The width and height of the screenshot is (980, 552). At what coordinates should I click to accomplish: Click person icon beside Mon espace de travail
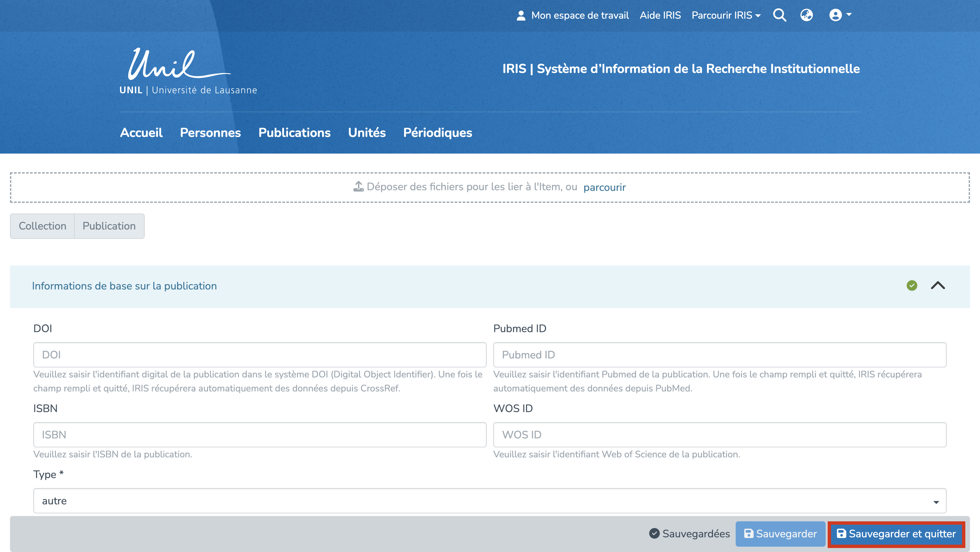pos(521,16)
